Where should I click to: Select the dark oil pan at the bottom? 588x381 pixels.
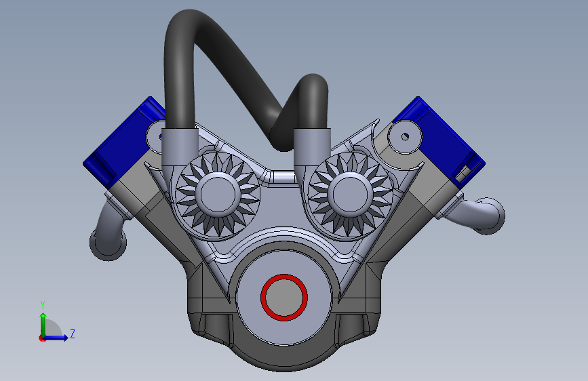284,358
